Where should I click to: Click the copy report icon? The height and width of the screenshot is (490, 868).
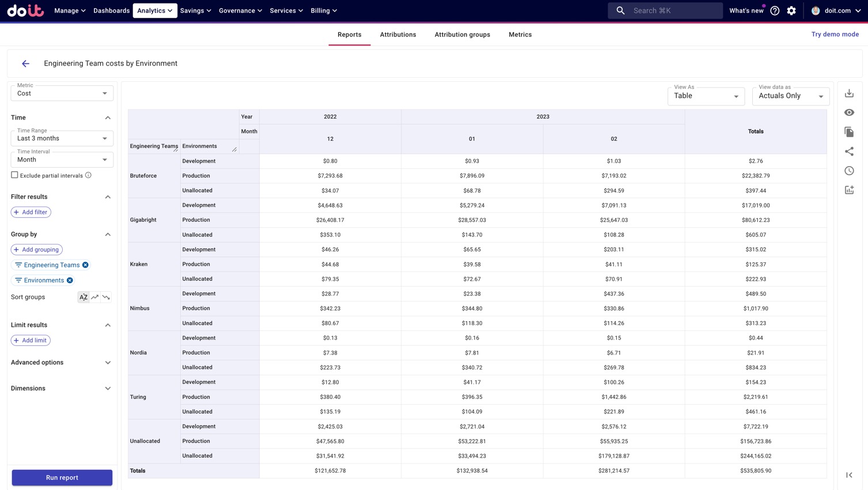point(849,132)
